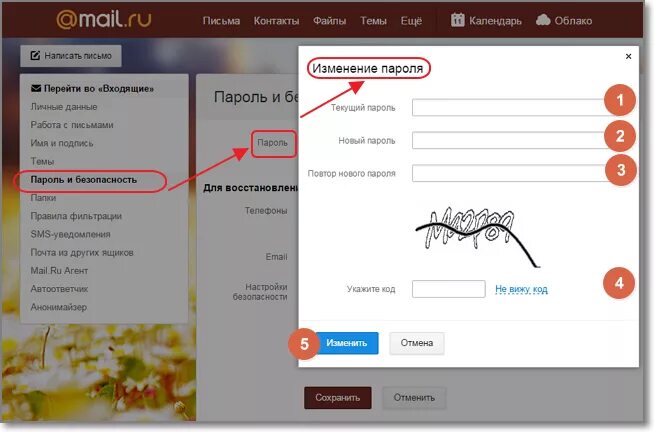Close the Изменение пароля dialog with X
This screenshot has width=654, height=432.
click(x=628, y=56)
